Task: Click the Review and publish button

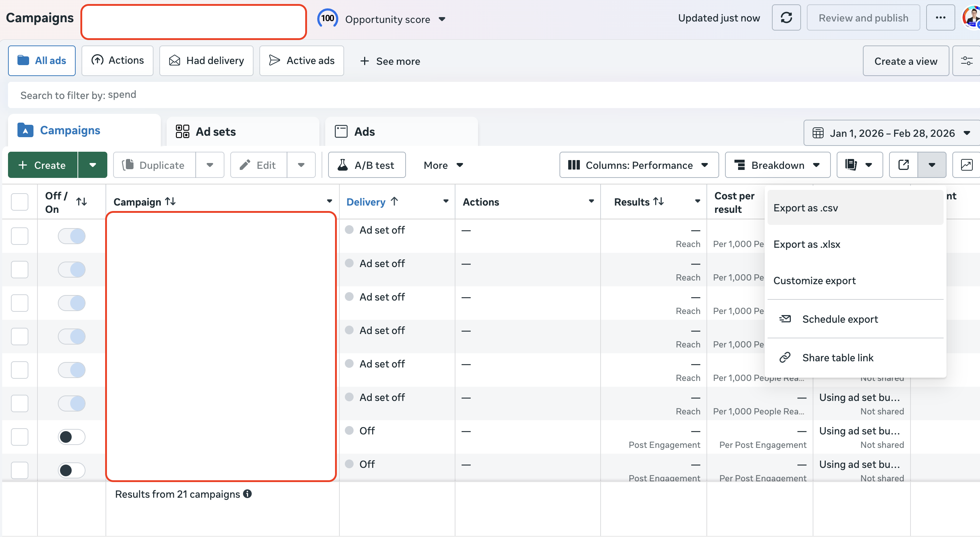Action: (863, 17)
